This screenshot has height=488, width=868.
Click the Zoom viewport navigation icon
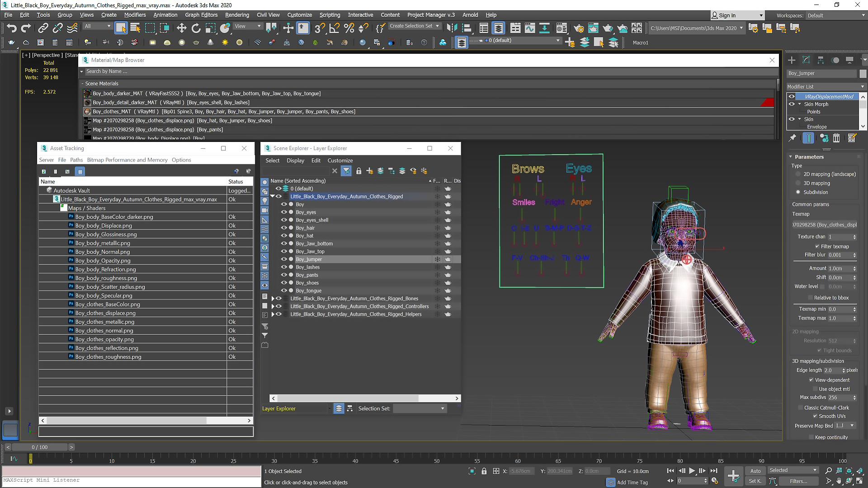pyautogui.click(x=828, y=471)
